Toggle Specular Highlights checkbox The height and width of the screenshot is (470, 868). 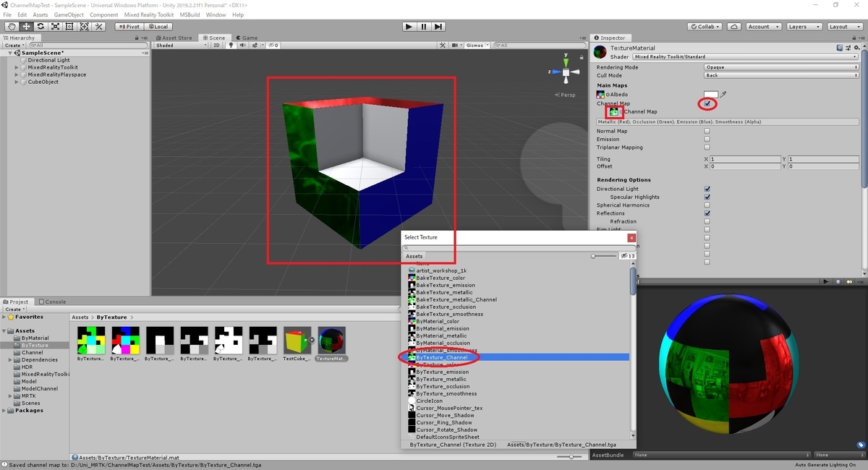pos(707,197)
